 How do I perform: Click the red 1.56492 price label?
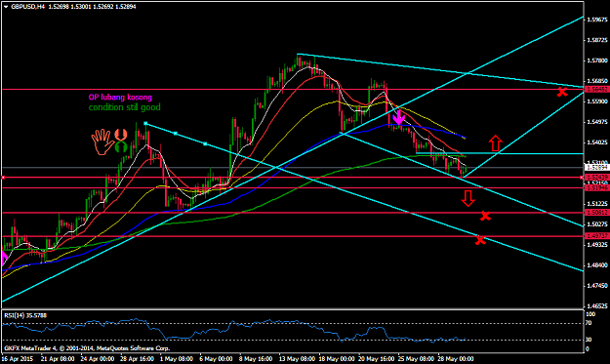click(x=597, y=90)
